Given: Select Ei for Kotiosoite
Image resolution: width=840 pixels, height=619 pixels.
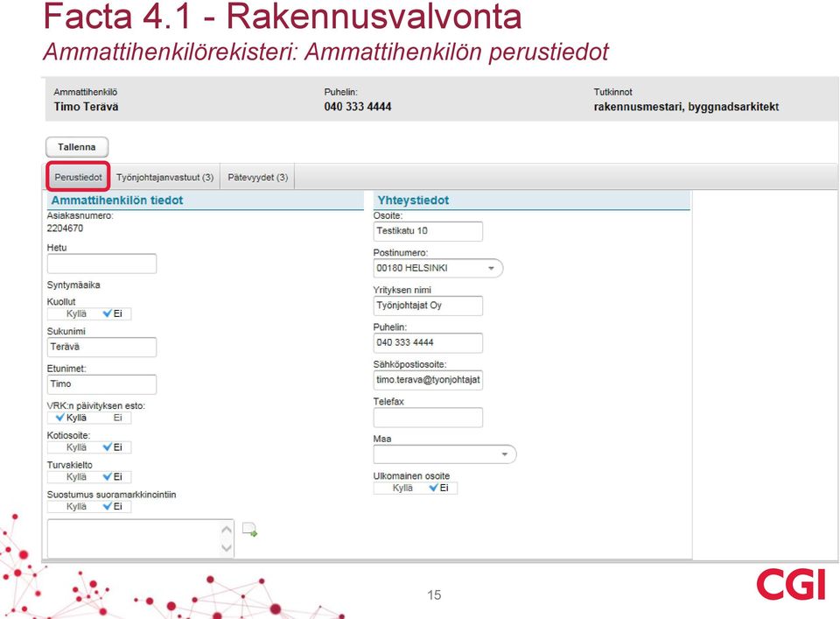Looking at the screenshot, I should tap(111, 447).
